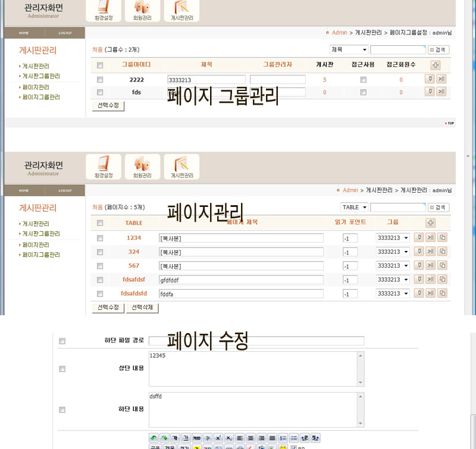Toggle underline text in the editor toolbar

186,438
